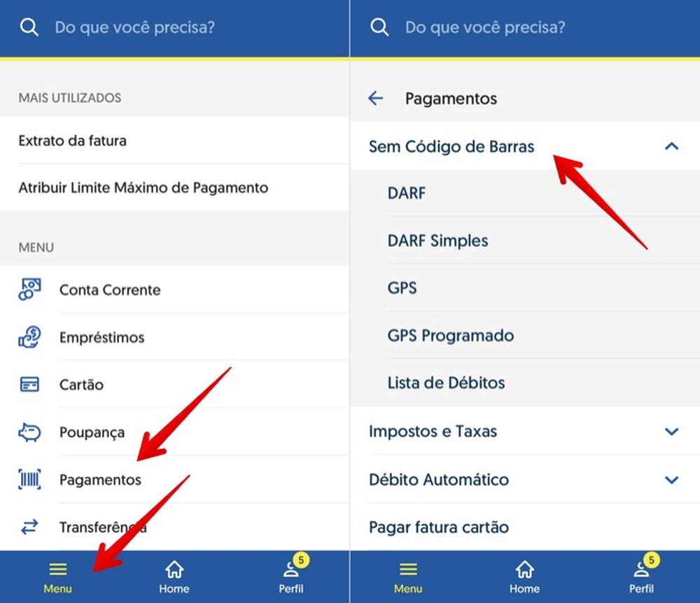The image size is (700, 603).
Task: Collapse the Sem Código de Barras section
Action: point(672,147)
